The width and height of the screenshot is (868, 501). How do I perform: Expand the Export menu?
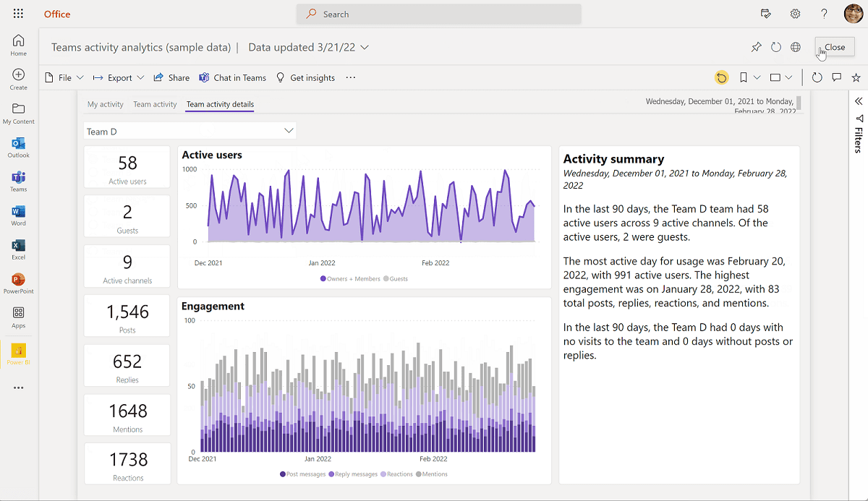[x=118, y=77]
